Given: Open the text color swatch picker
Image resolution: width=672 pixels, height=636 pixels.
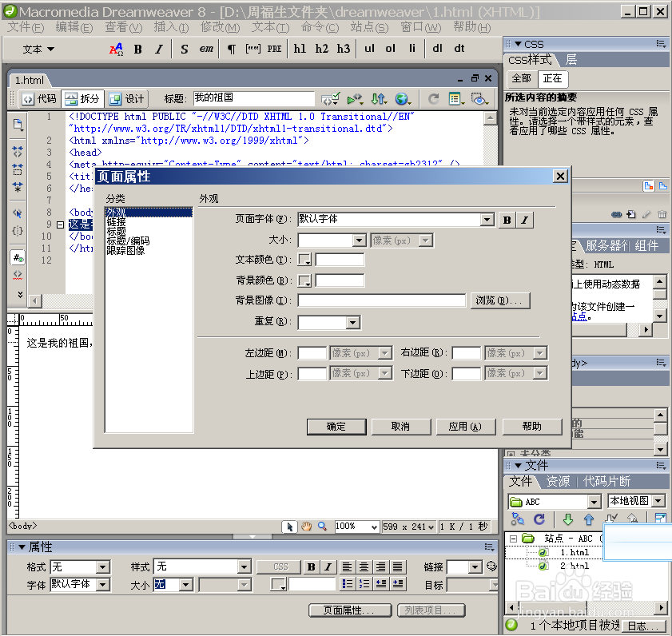Looking at the screenshot, I should 304,260.
